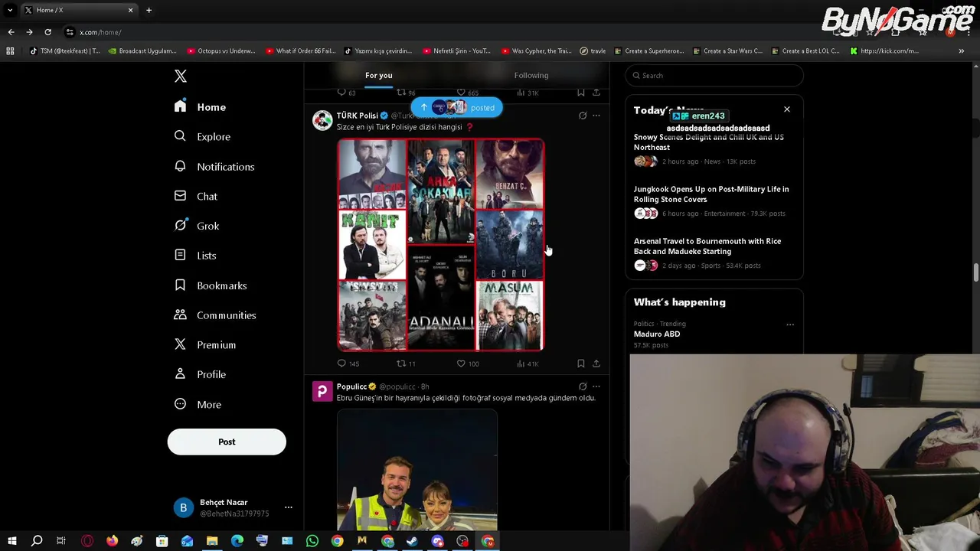Close the Today's News panel
The image size is (980, 551).
pyautogui.click(x=786, y=109)
